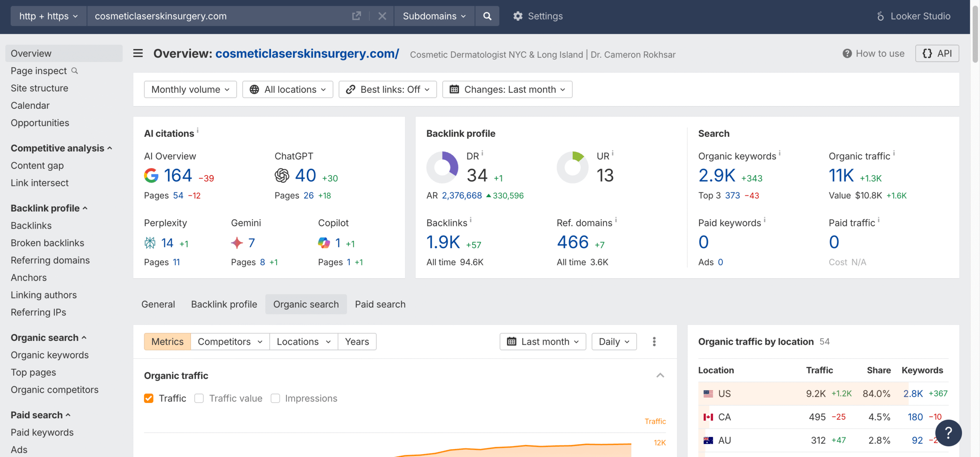Image resolution: width=980 pixels, height=457 pixels.
Task: Select the Backlink profile tab
Action: (224, 304)
